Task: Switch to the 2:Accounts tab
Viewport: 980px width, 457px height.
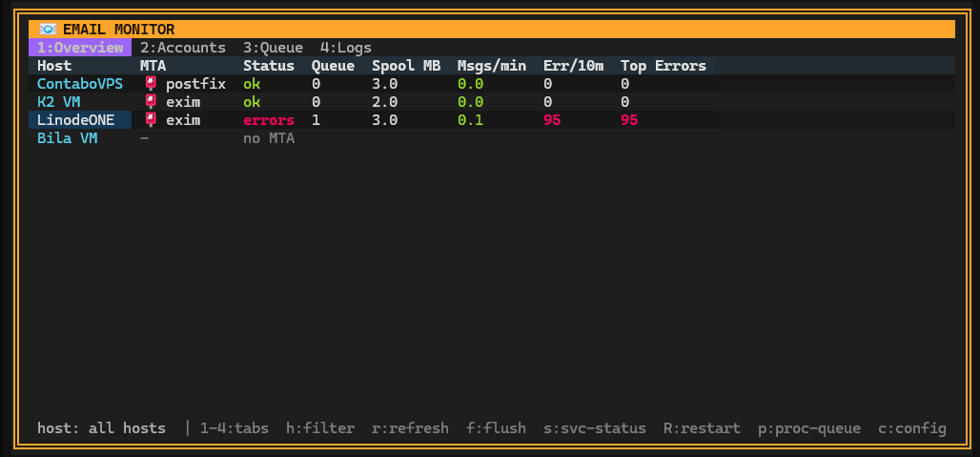Action: point(182,48)
